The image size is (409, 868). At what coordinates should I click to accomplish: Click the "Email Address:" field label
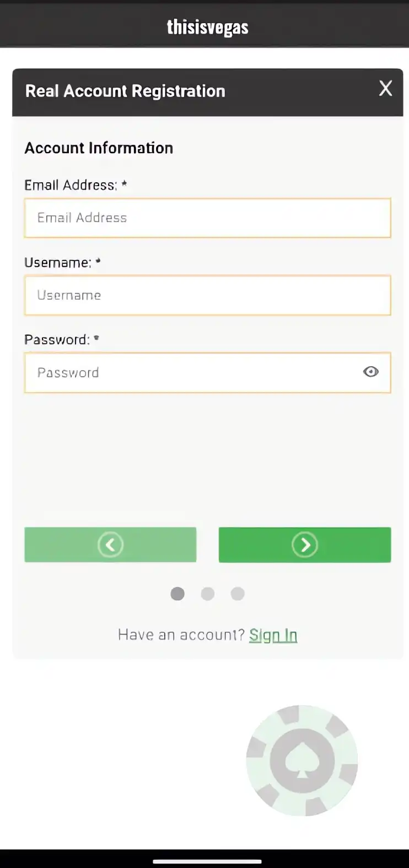click(x=71, y=185)
